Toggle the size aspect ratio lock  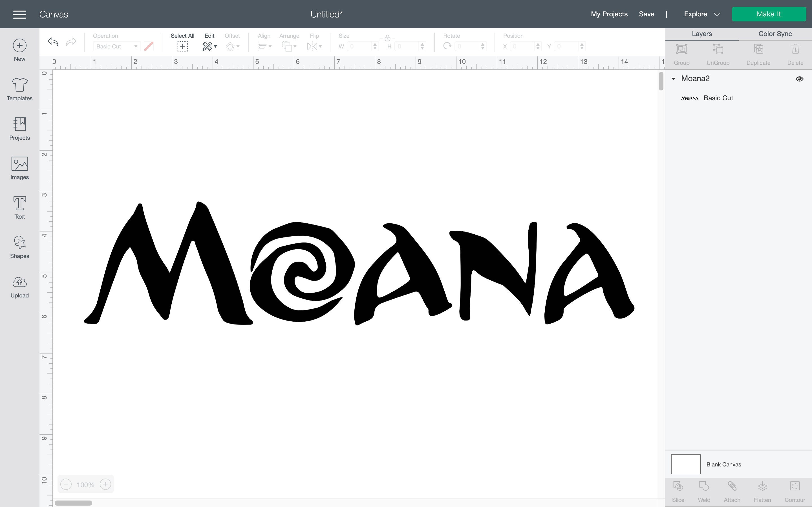[x=388, y=38]
